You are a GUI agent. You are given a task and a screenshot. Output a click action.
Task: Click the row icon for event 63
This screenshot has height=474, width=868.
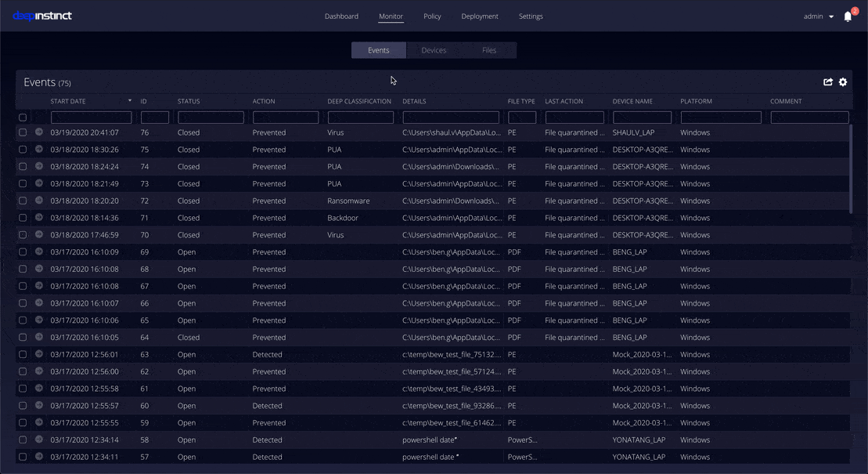[39, 353]
